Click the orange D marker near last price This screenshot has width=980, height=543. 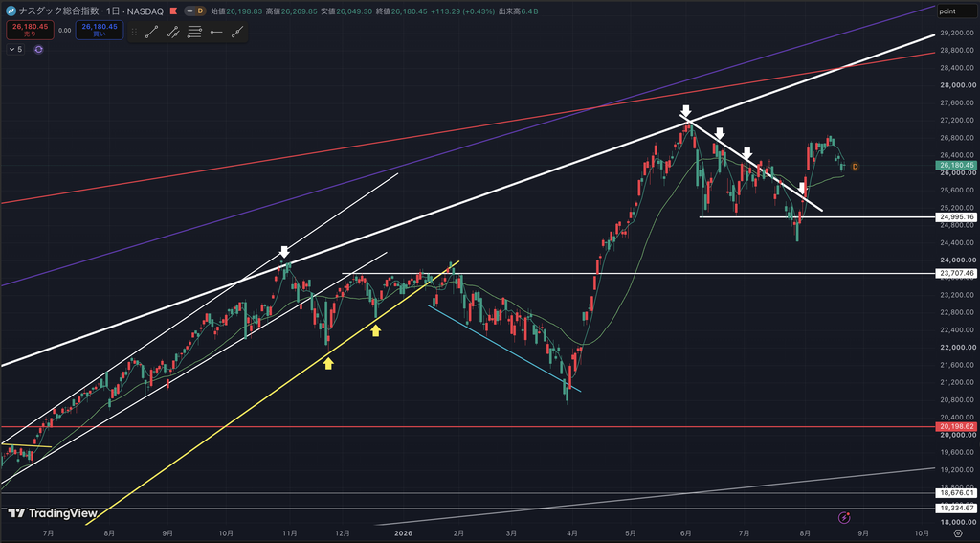click(855, 167)
